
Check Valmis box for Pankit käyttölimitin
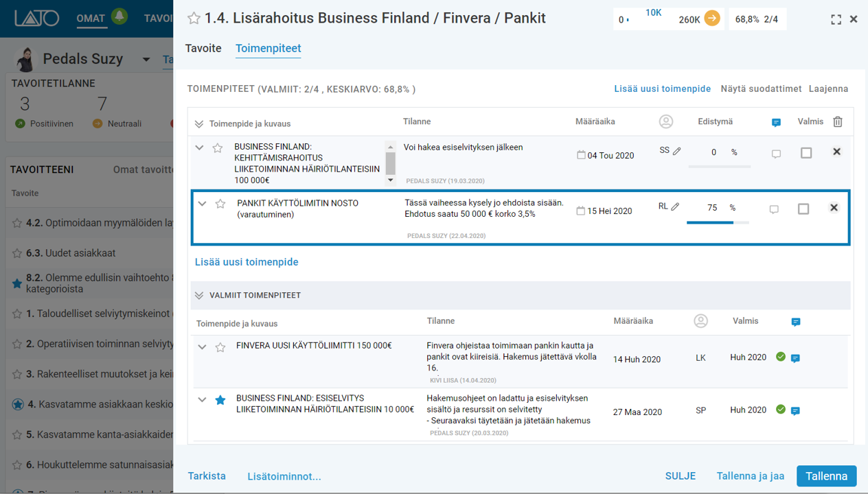(803, 209)
